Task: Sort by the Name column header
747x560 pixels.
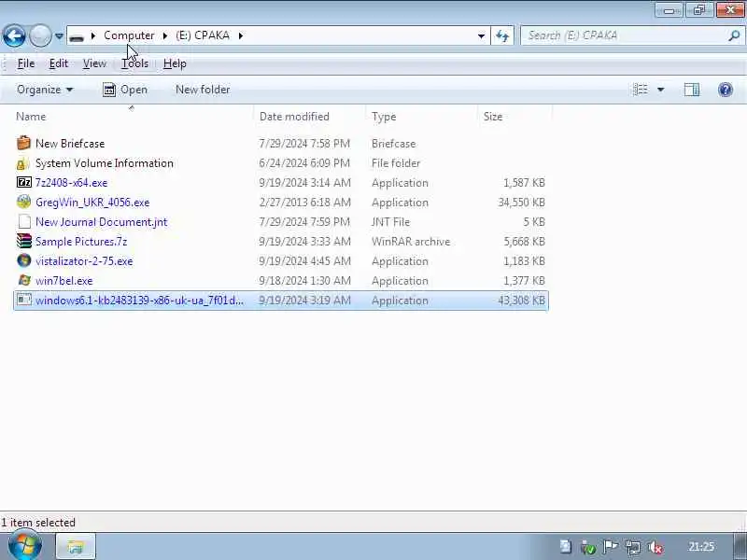Action: click(31, 117)
